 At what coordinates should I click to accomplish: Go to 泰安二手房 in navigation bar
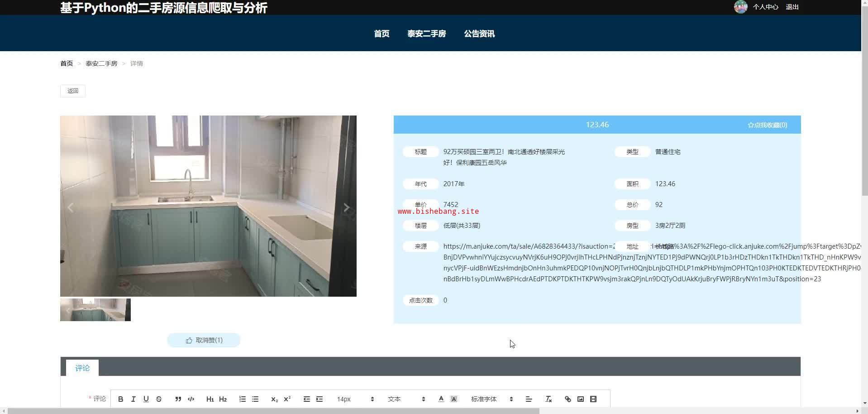pos(426,34)
